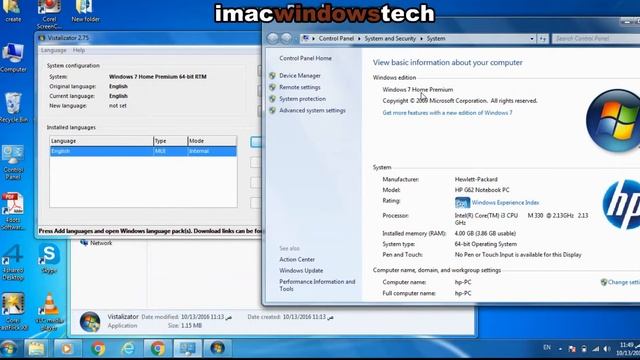Show hidden tray icons arrow
This screenshot has width=640, height=360.
[560, 349]
